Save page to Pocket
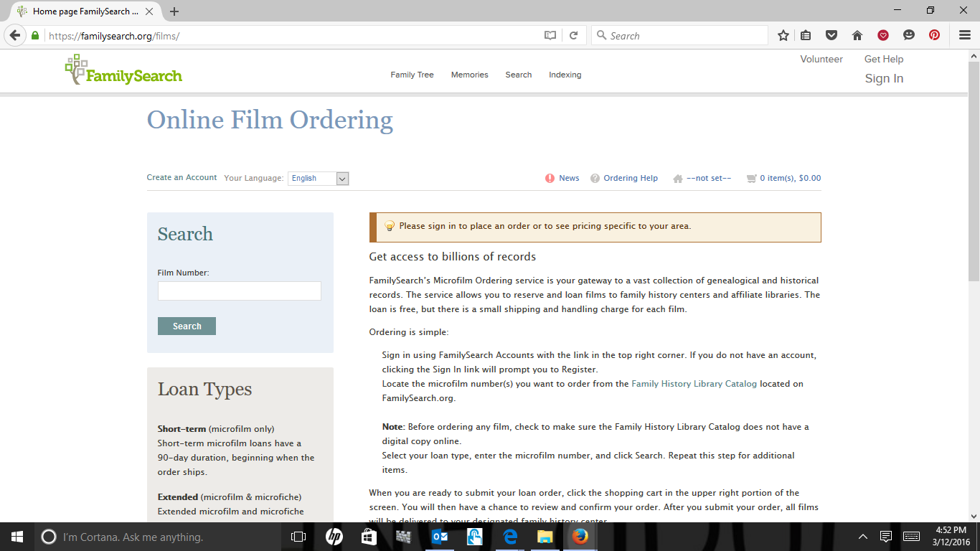Image resolution: width=980 pixels, height=551 pixels. click(831, 35)
